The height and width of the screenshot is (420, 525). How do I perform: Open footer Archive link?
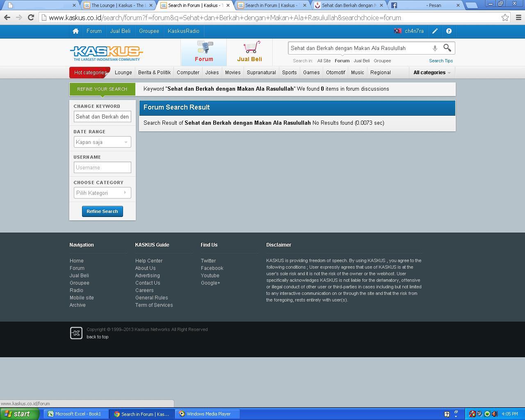click(x=78, y=305)
